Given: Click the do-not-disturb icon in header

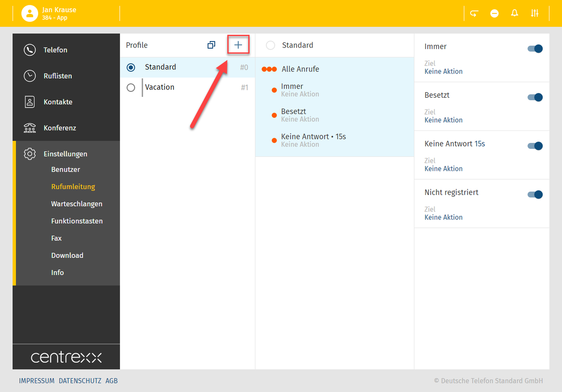Looking at the screenshot, I should (494, 13).
